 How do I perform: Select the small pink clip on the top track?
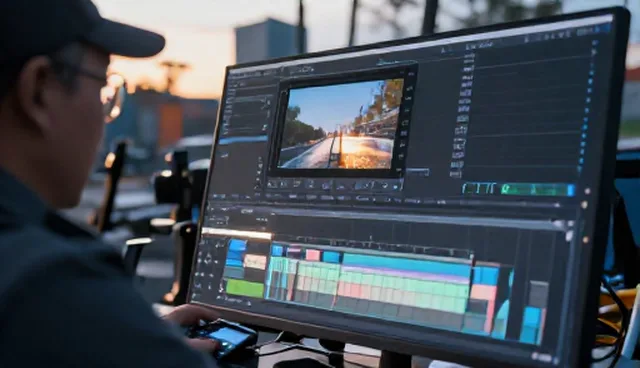(313, 255)
